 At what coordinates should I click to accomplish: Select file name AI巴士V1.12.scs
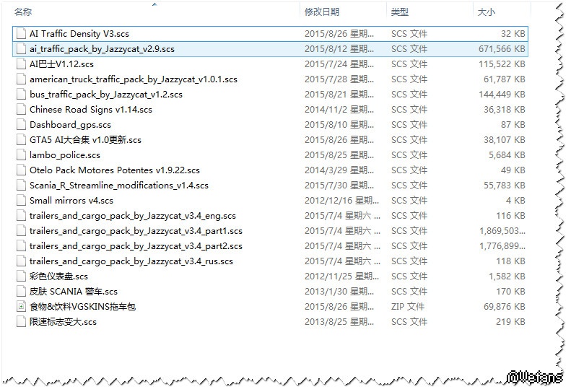(61, 64)
